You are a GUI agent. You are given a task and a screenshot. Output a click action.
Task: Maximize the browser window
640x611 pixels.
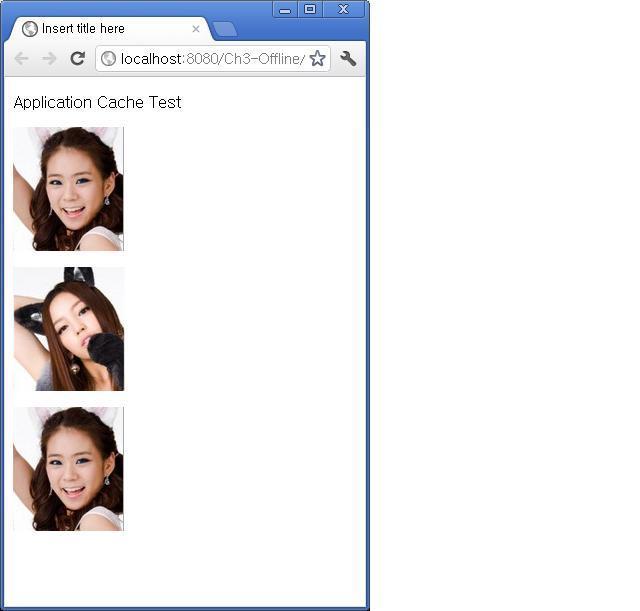(310, 9)
